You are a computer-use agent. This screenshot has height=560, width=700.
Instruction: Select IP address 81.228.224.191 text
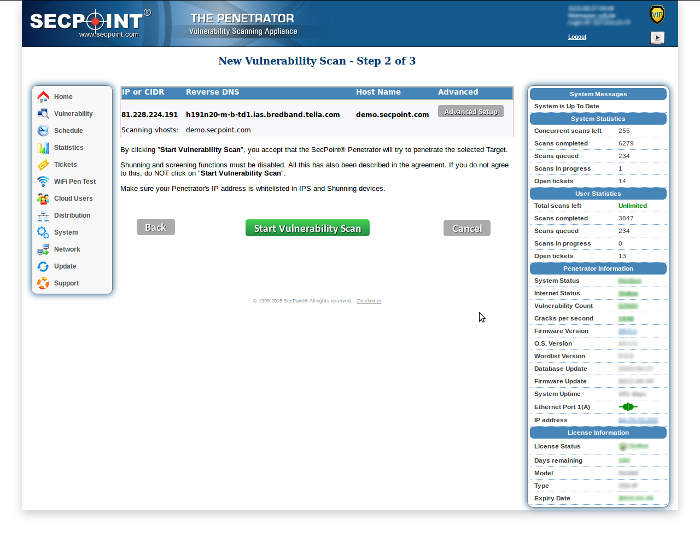coord(149,115)
